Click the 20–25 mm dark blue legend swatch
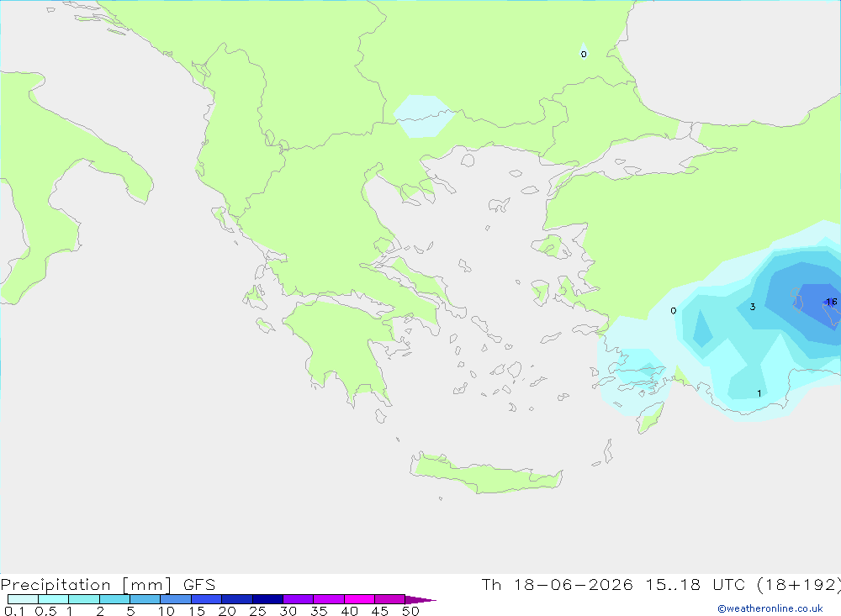841x616 pixels. click(x=237, y=599)
